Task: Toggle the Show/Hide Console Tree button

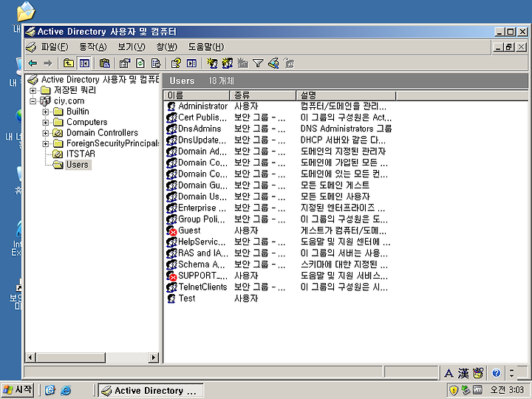Action: [x=84, y=63]
